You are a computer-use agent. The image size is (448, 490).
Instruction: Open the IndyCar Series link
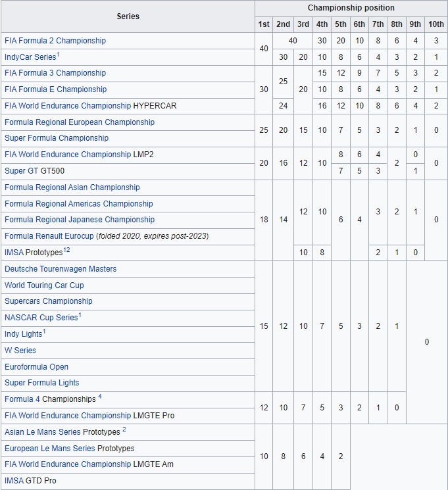pyautogui.click(x=30, y=57)
